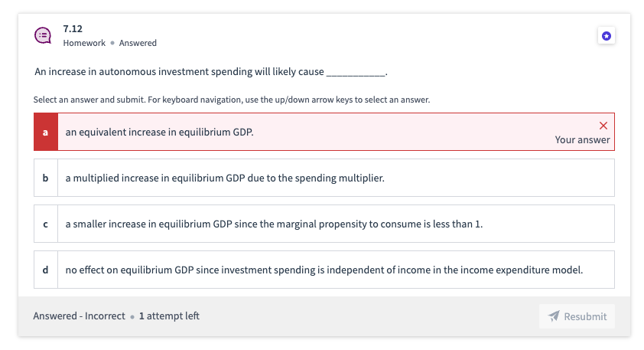Click the 'Answered' status in header

pyautogui.click(x=138, y=43)
